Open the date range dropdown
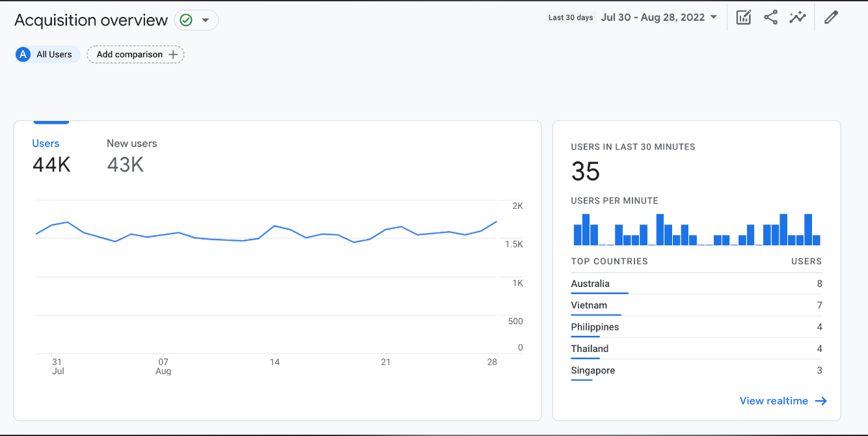This screenshot has height=436, width=868. (x=658, y=18)
